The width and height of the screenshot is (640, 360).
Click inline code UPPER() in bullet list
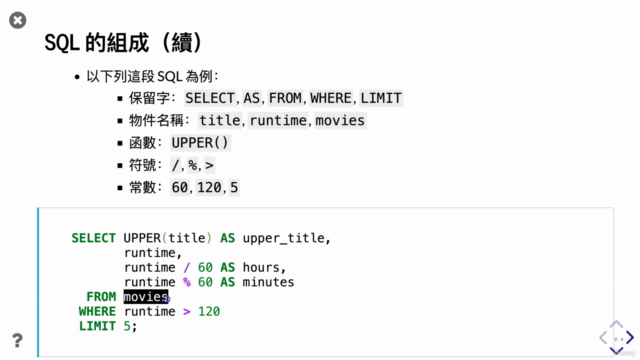[x=200, y=143]
